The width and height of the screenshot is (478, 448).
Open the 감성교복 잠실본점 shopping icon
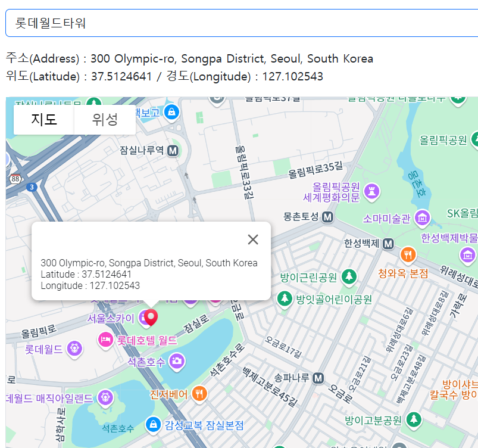pyautogui.click(x=154, y=425)
